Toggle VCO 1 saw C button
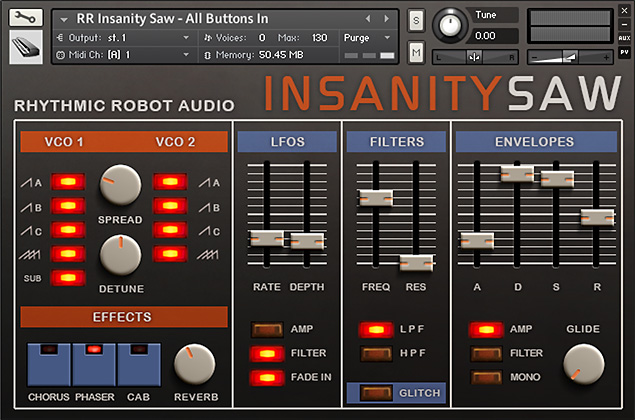This screenshot has height=420, width=635. [x=68, y=230]
